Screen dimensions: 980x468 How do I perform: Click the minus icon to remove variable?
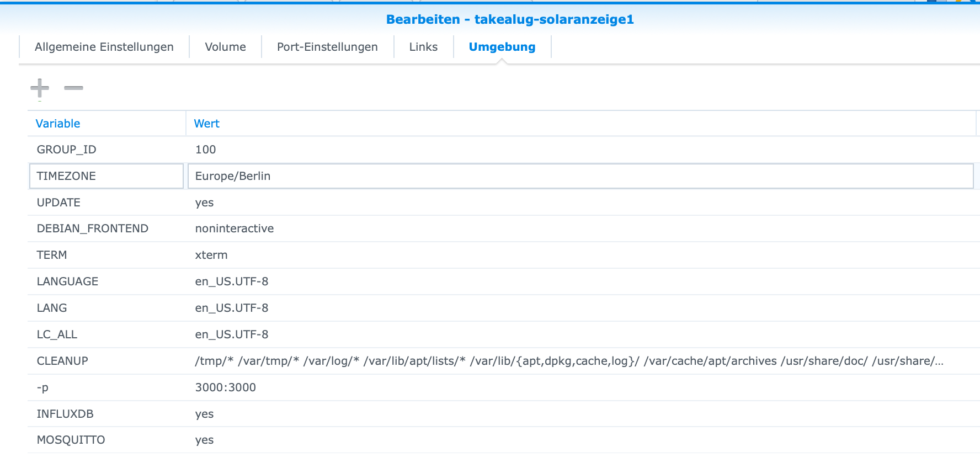pyautogui.click(x=73, y=88)
